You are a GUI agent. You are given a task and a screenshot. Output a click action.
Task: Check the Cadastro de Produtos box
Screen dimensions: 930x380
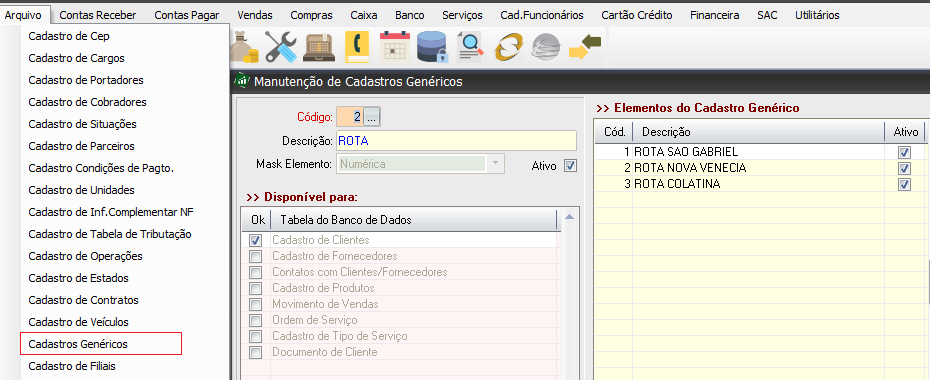(256, 288)
